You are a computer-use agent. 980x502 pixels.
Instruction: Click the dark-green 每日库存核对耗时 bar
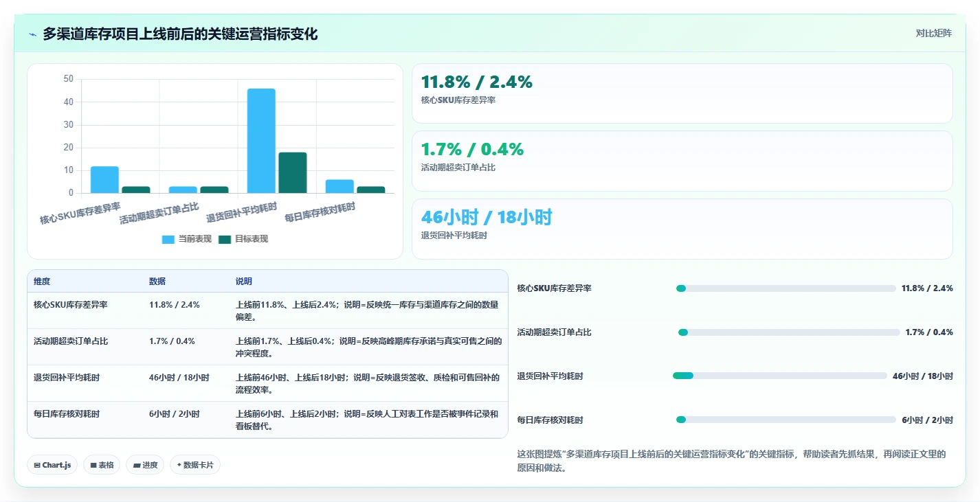click(371, 190)
